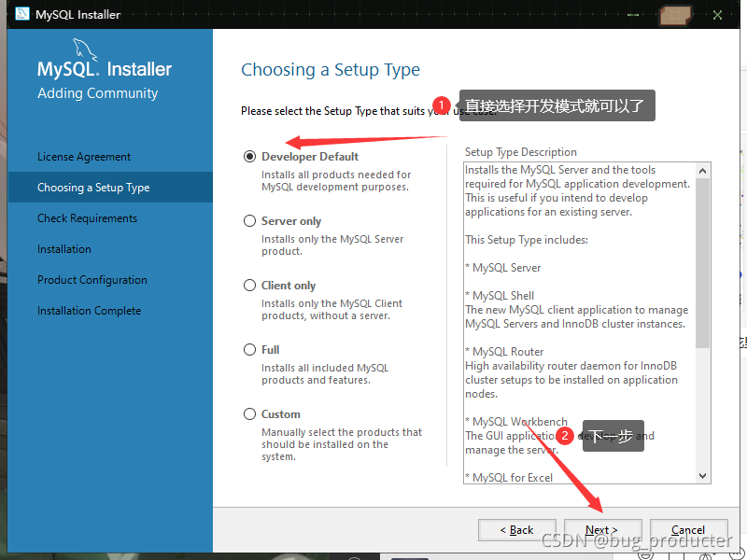Jump to Installation Complete step

(x=89, y=311)
